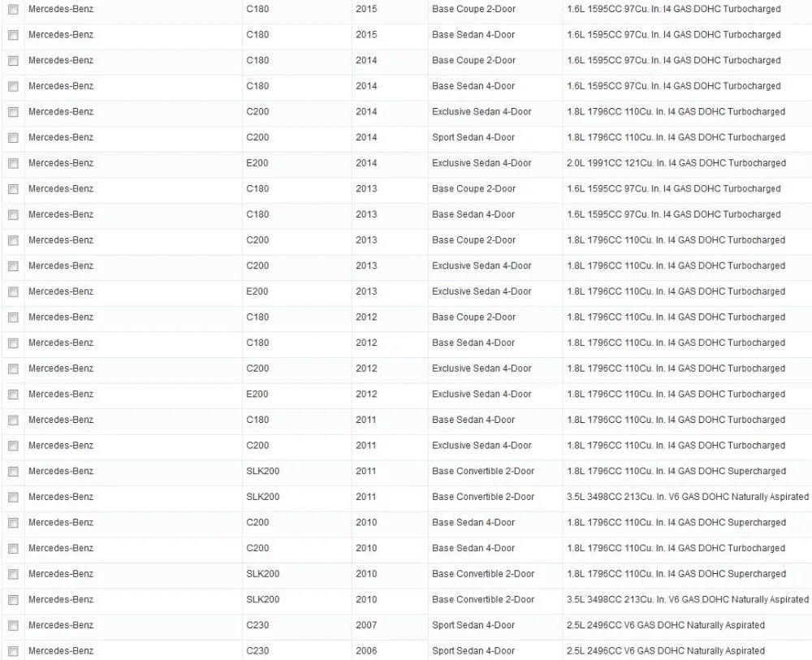Select the 2010 SLK200 3.5L V6 checkbox

14,600
